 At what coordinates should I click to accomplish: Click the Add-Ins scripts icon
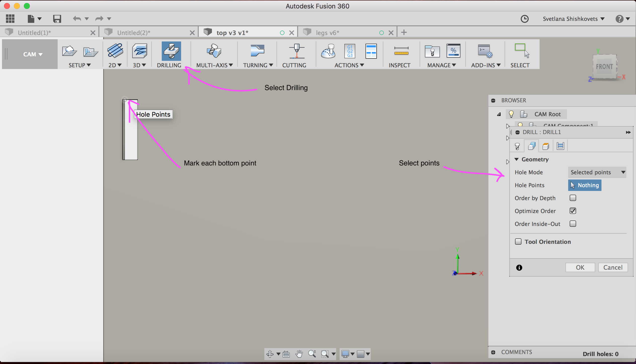pyautogui.click(x=485, y=51)
